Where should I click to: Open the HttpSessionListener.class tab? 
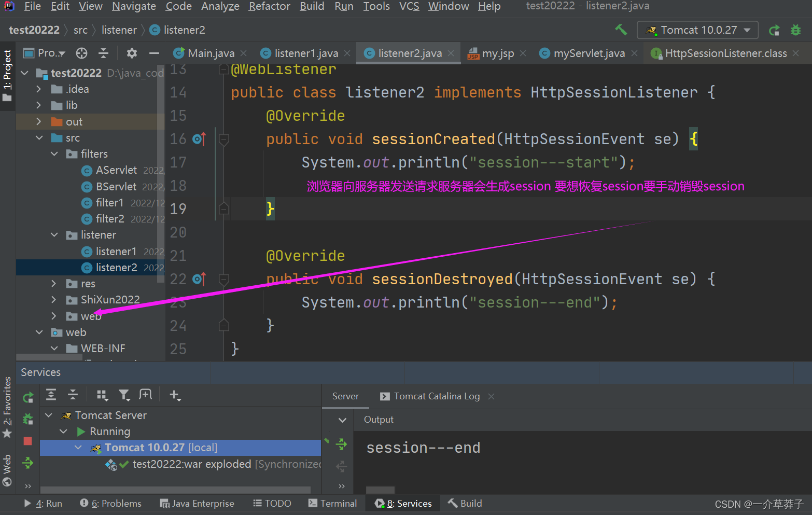pyautogui.click(x=725, y=53)
